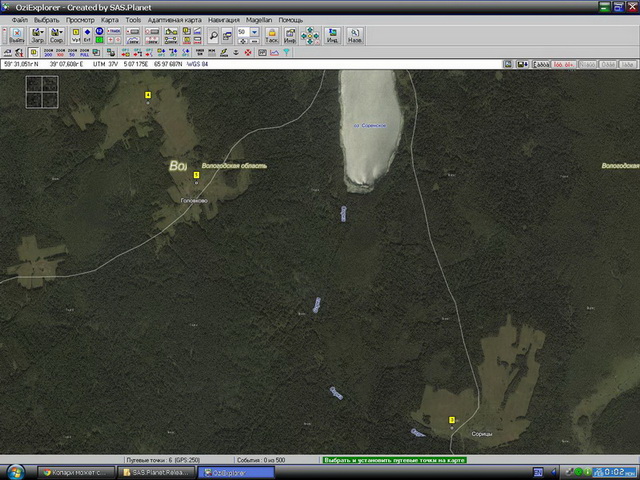Open the Навигация menu
The height and width of the screenshot is (480, 640).
(224, 20)
